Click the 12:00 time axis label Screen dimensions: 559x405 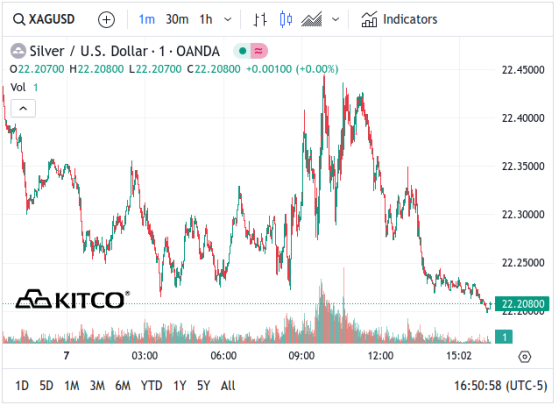coord(380,356)
